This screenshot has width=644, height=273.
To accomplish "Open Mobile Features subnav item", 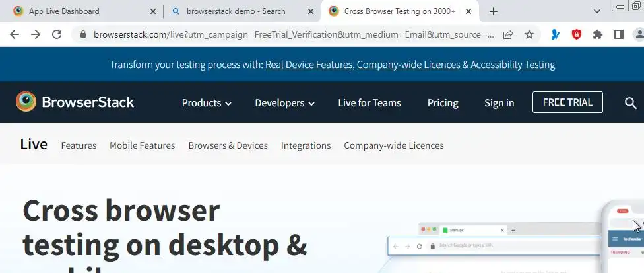I will (x=142, y=145).
